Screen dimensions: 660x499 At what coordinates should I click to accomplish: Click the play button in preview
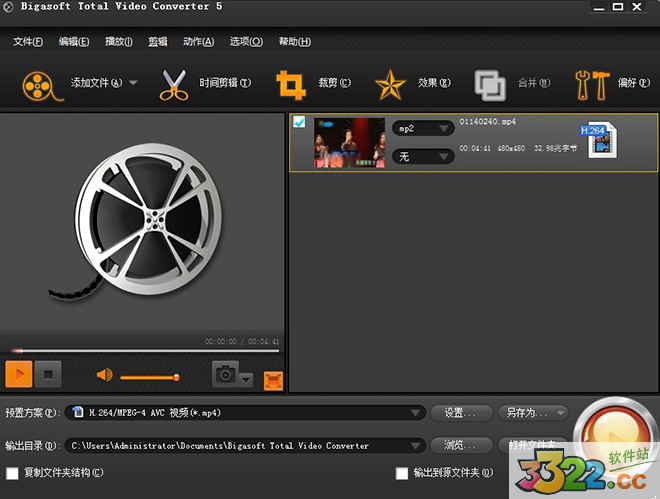tap(19, 374)
